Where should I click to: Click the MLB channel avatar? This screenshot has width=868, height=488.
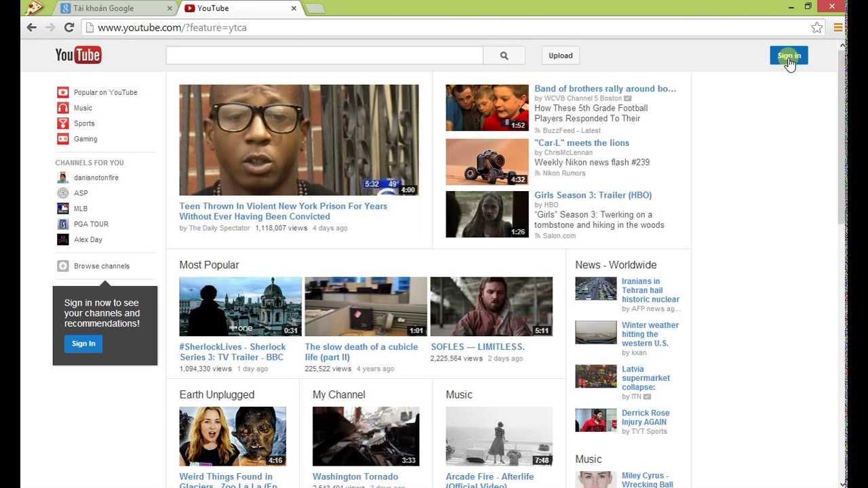point(62,209)
